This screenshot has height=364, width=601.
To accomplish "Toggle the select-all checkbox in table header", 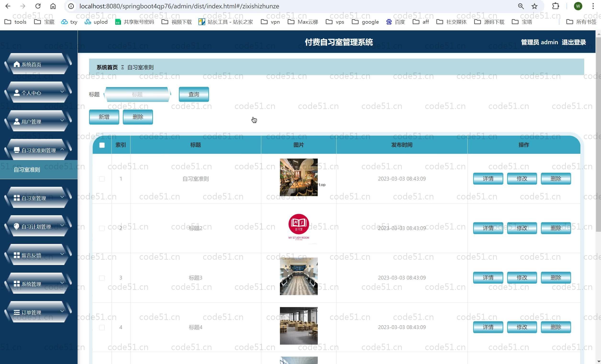I will (x=102, y=145).
